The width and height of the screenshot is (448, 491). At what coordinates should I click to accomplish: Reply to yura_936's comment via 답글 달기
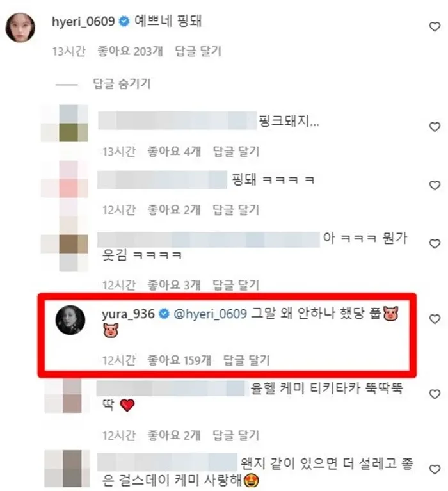click(x=246, y=360)
